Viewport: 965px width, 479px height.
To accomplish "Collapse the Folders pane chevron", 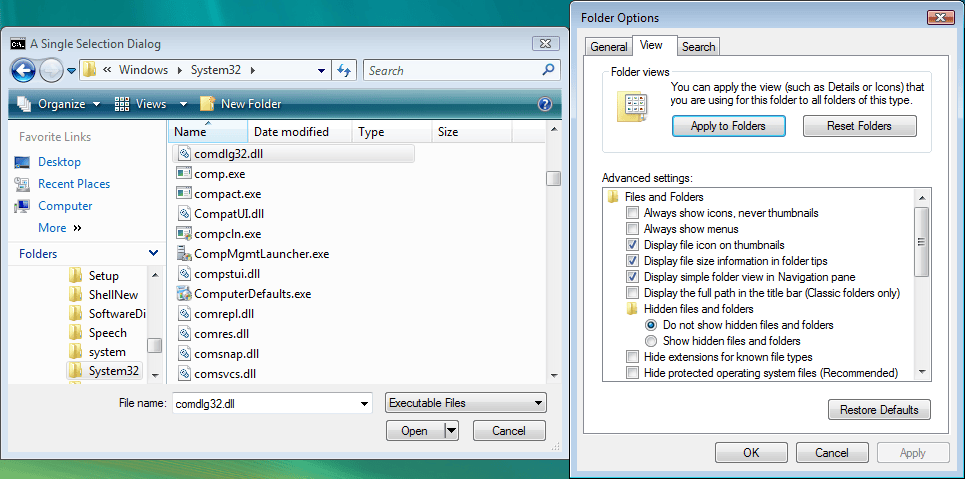I will pyautogui.click(x=153, y=253).
